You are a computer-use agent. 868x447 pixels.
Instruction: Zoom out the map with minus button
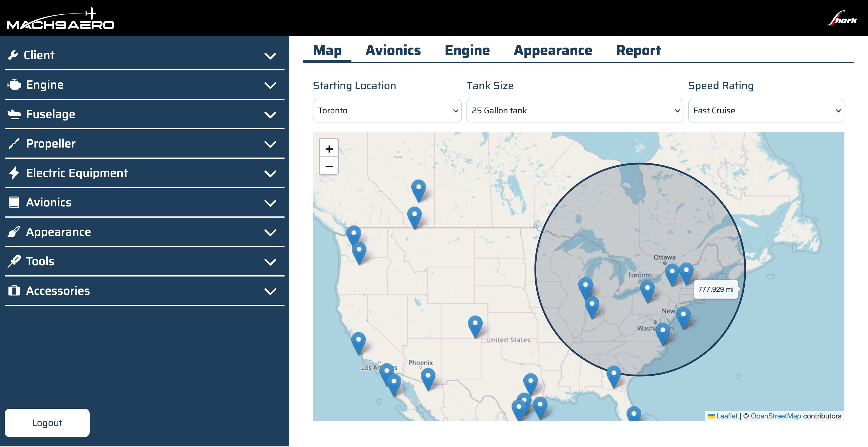coord(329,166)
